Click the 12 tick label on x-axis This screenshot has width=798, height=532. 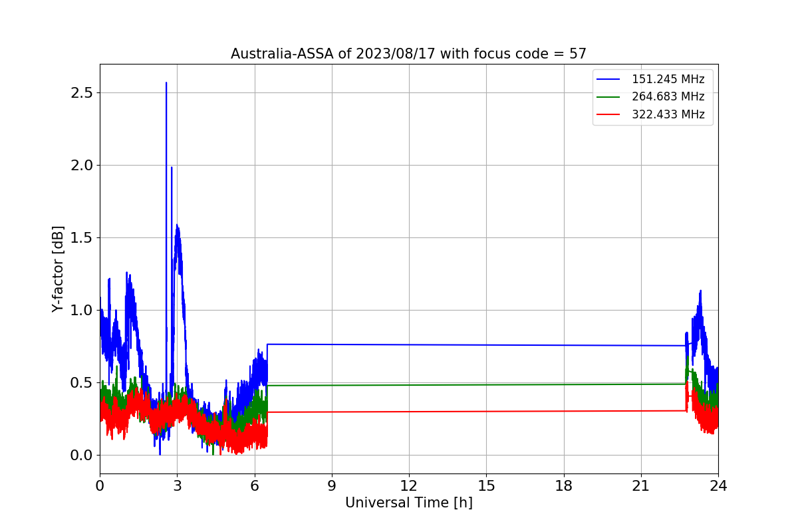[409, 486]
